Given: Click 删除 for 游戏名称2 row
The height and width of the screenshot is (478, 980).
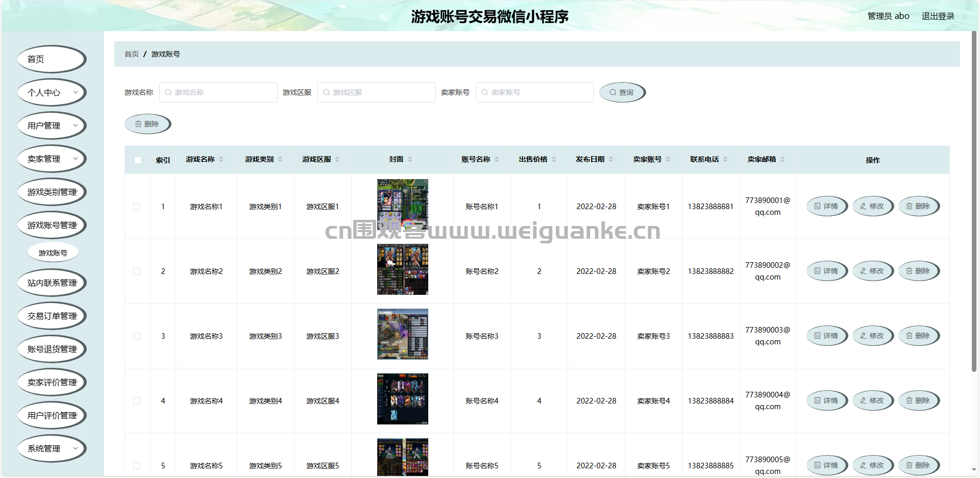Looking at the screenshot, I should [x=919, y=271].
